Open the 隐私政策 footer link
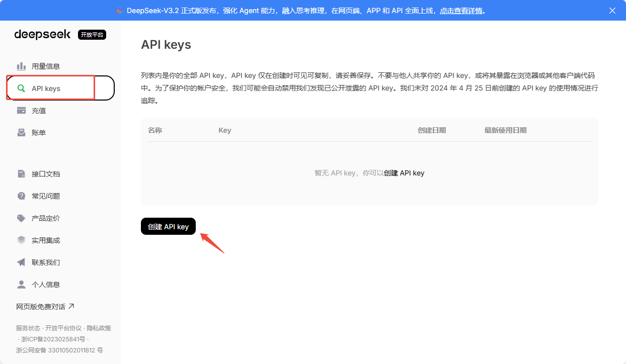626x364 pixels. (99, 328)
